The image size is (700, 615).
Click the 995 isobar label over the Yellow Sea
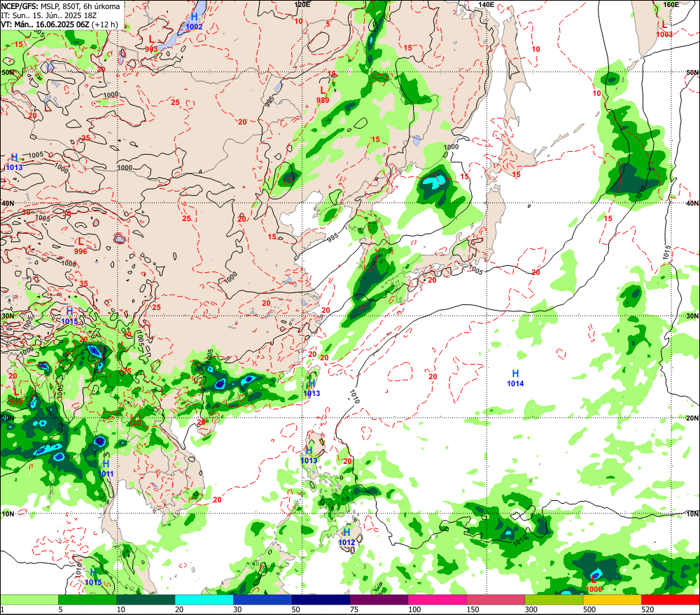point(332,237)
